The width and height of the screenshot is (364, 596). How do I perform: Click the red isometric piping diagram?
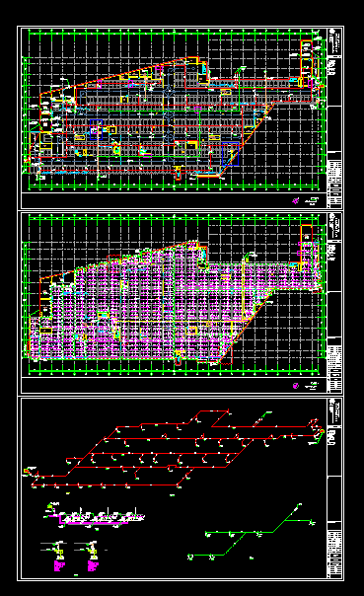point(175,449)
